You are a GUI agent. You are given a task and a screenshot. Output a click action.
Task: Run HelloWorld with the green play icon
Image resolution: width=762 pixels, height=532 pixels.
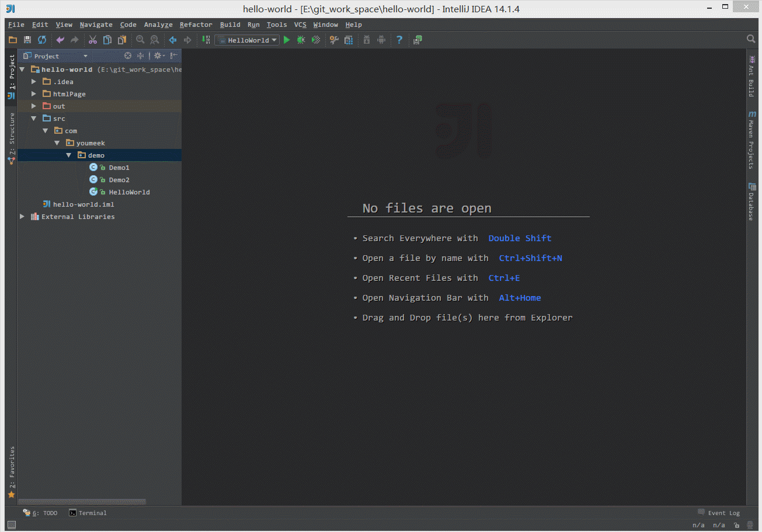point(287,40)
